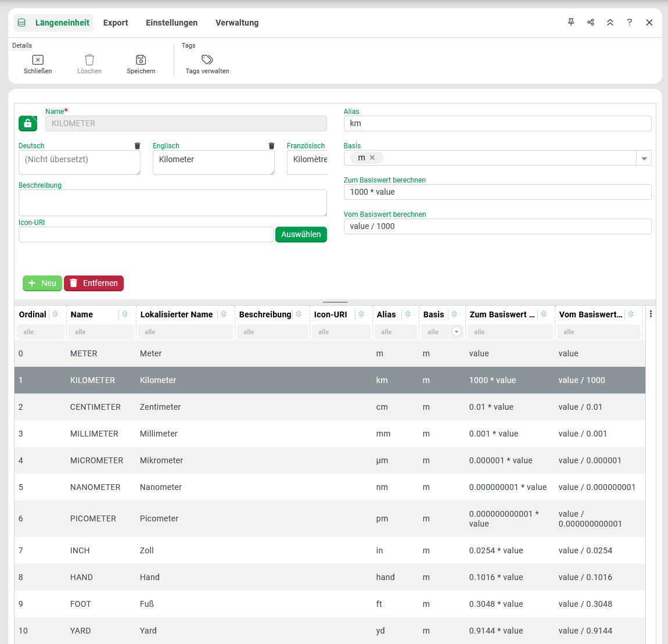Sort table by Ordinal column

pos(55,314)
